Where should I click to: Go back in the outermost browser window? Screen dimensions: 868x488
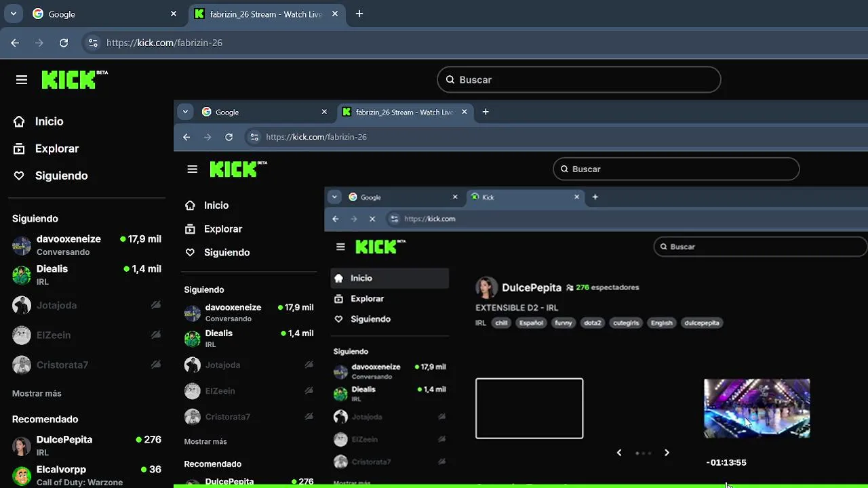15,43
